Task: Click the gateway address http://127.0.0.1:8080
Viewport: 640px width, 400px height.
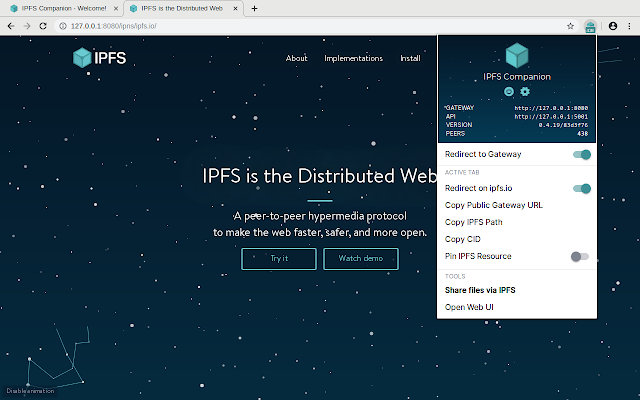Action: coord(551,108)
